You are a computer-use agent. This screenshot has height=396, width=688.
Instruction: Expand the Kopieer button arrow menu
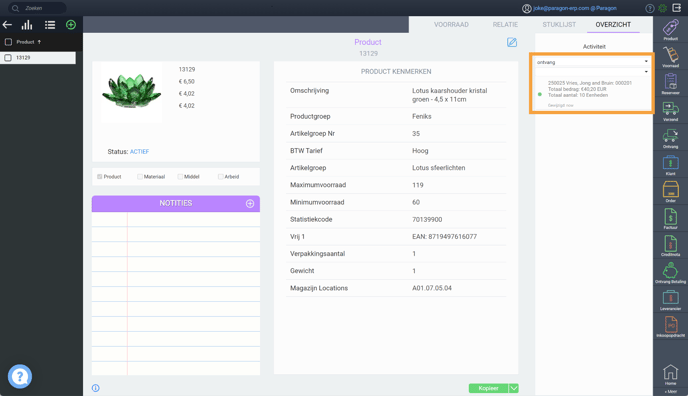point(514,388)
